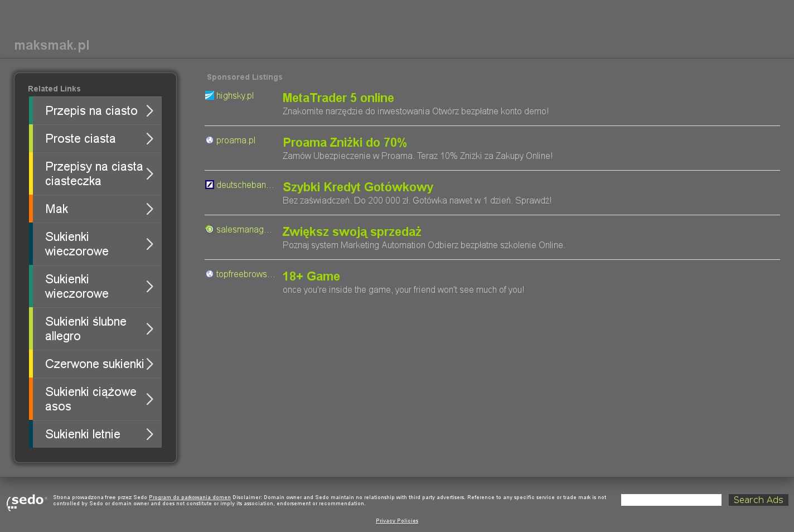Open Szybki Kredyt Gotówkowy sponsored link
794x532 pixels.
click(x=358, y=187)
